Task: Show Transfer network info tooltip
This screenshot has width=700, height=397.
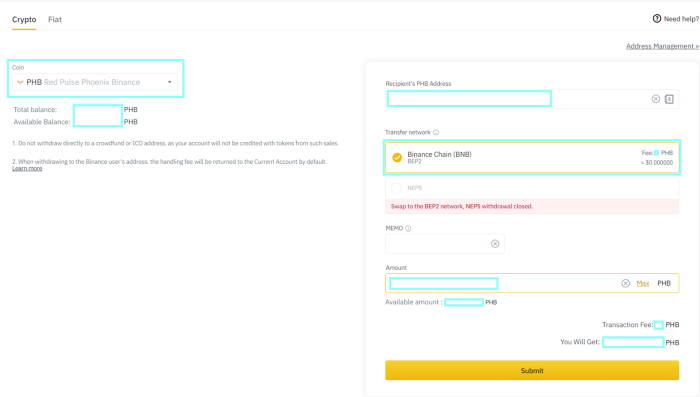Action: pos(436,133)
